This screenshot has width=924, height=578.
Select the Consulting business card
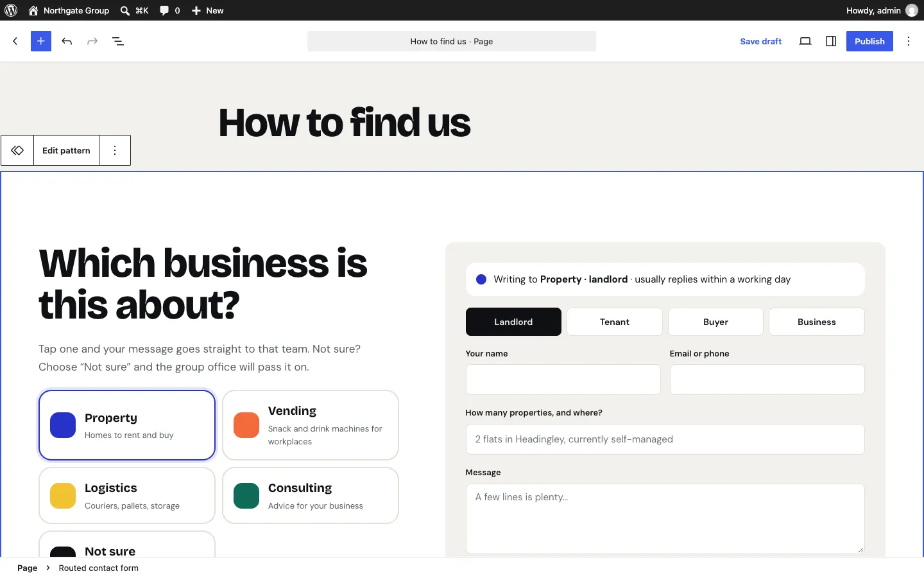pyautogui.click(x=311, y=495)
